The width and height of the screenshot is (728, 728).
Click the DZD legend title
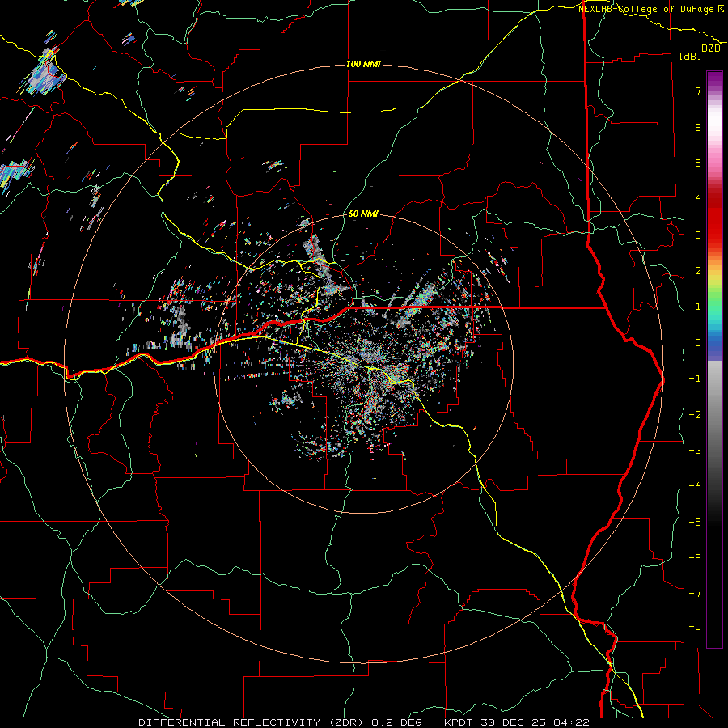[711, 49]
